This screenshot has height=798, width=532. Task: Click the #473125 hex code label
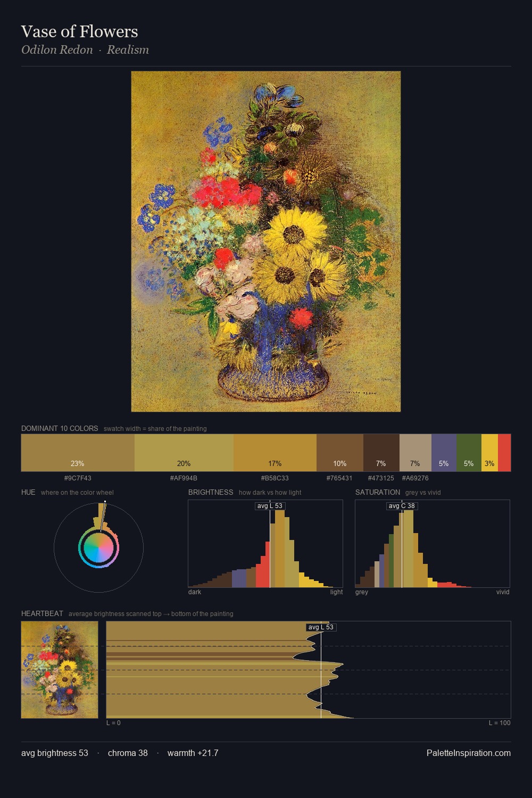(381, 478)
